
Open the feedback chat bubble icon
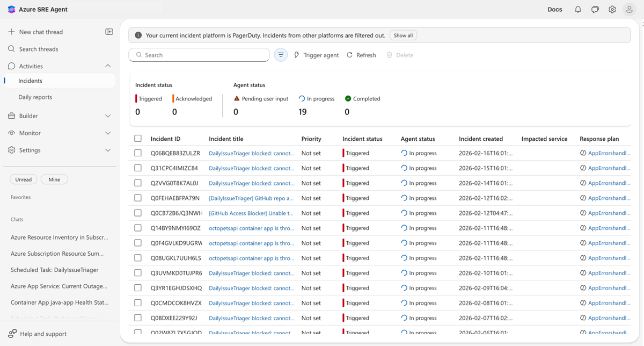tap(595, 9)
